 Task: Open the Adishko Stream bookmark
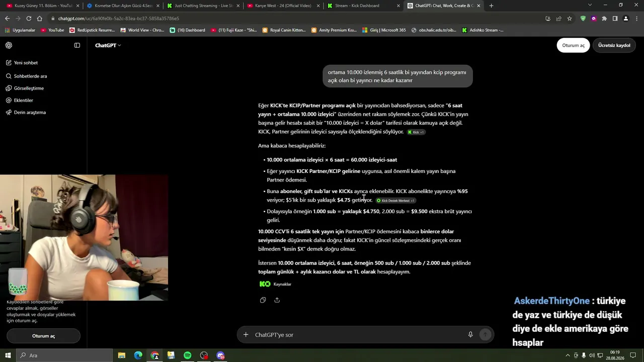482,30
